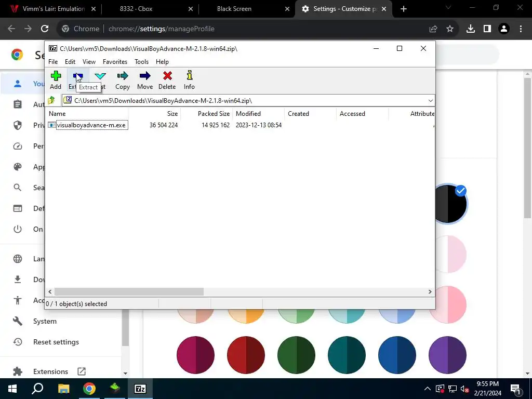This screenshot has width=532, height=399.
Task: Open a new Chrome tab
Action: [403, 9]
